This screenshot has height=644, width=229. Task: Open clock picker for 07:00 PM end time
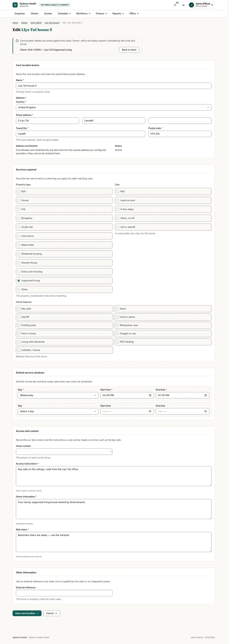206,395
